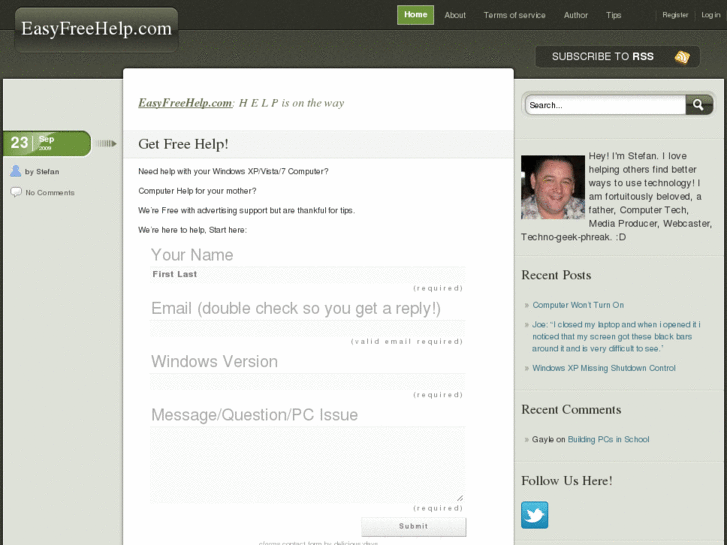The image size is (727, 545).
Task: Click the Email input field
Action: tap(307, 328)
